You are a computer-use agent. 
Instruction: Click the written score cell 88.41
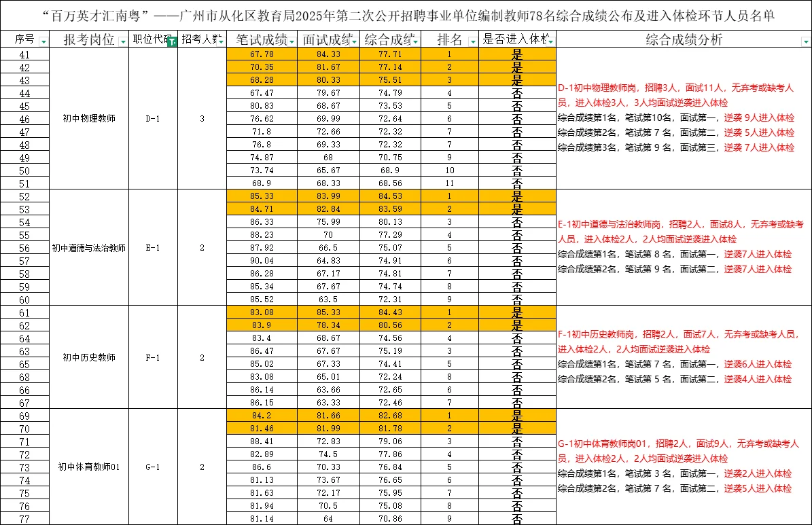click(262, 441)
